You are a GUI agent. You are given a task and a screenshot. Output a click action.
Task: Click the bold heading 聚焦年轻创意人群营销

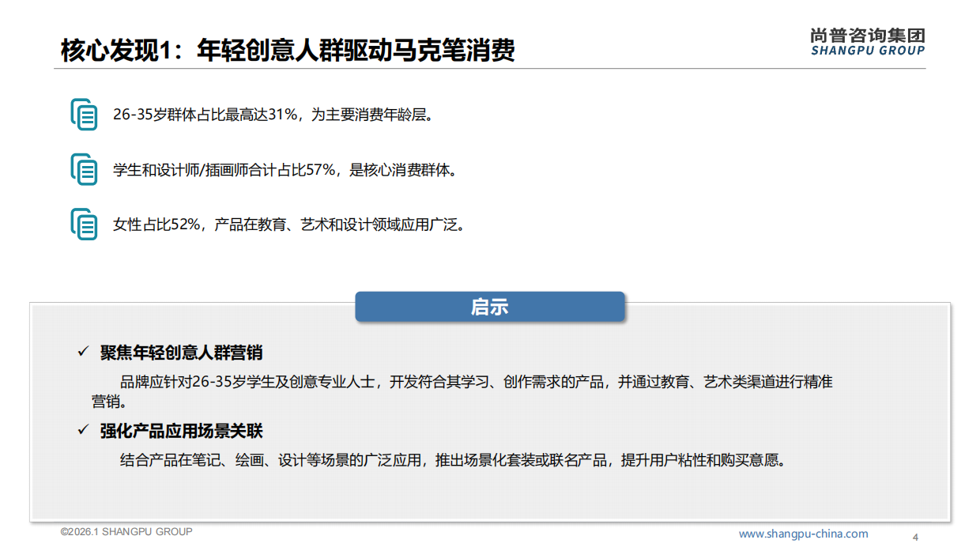181,353
